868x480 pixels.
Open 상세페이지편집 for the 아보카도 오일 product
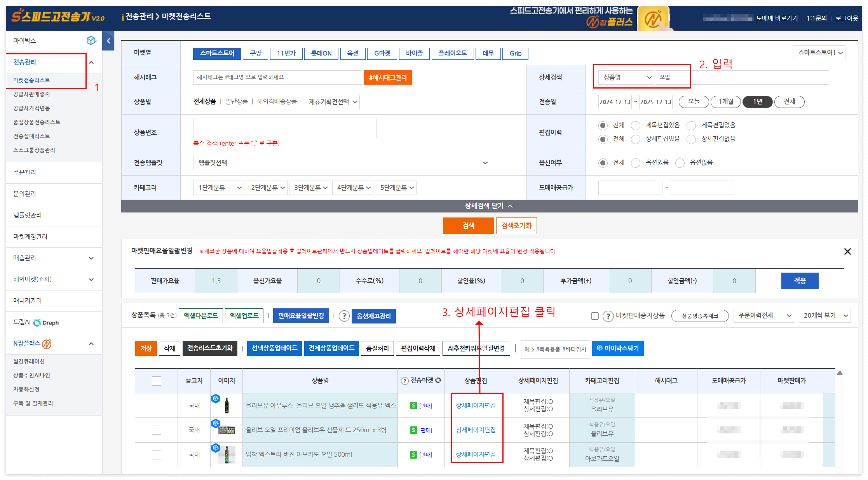coord(476,454)
